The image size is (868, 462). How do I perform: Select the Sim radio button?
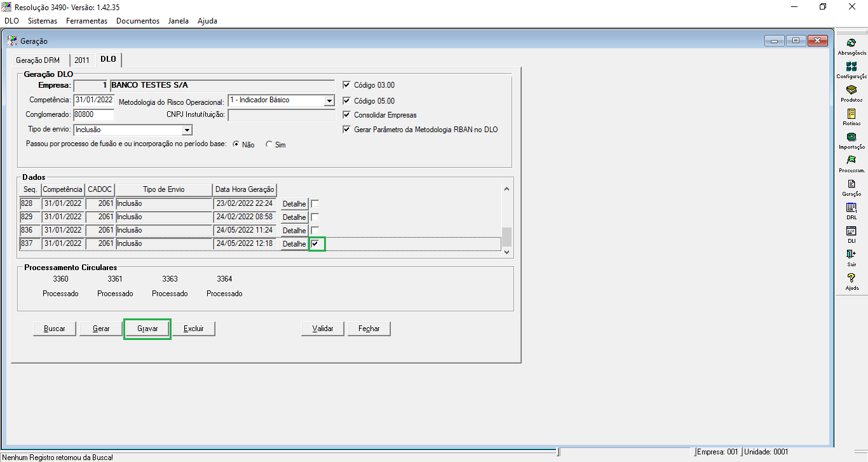[x=269, y=144]
